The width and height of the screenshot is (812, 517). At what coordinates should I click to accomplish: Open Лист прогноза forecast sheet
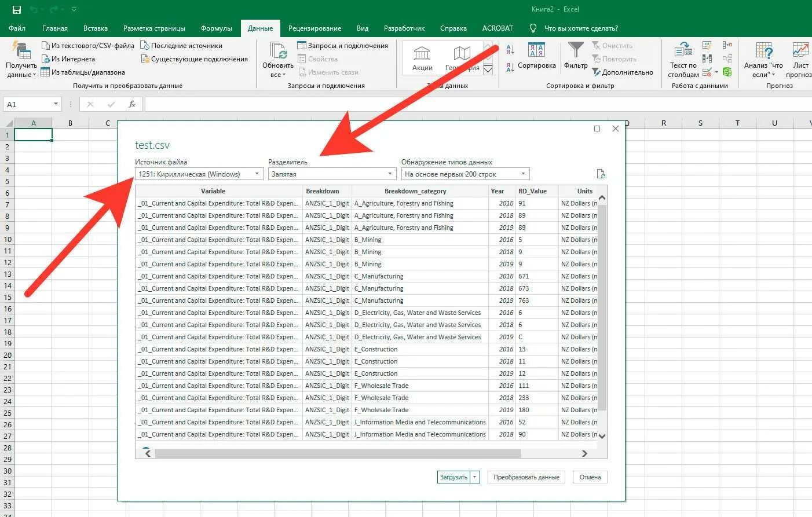800,59
